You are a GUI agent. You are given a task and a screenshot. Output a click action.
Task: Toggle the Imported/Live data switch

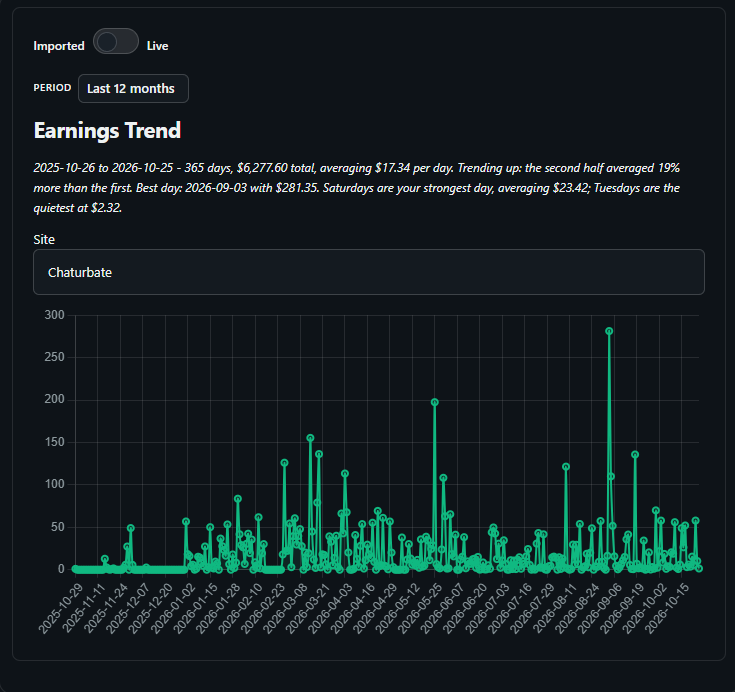pos(116,42)
